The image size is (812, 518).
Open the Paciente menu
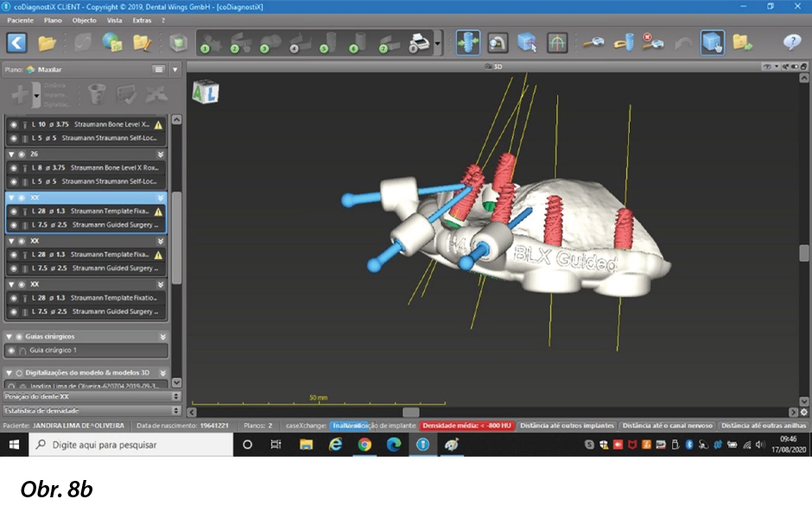(x=20, y=21)
